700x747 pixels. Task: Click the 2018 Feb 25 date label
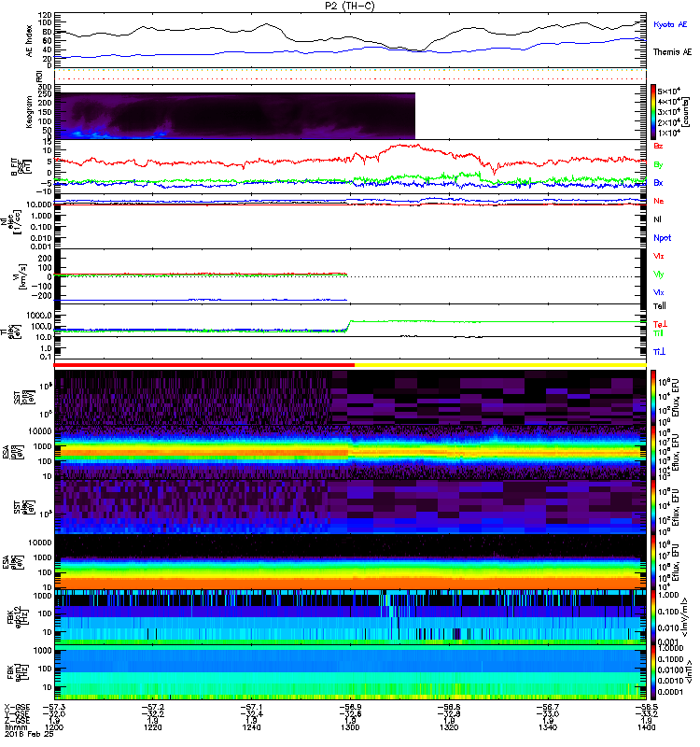tap(29, 734)
